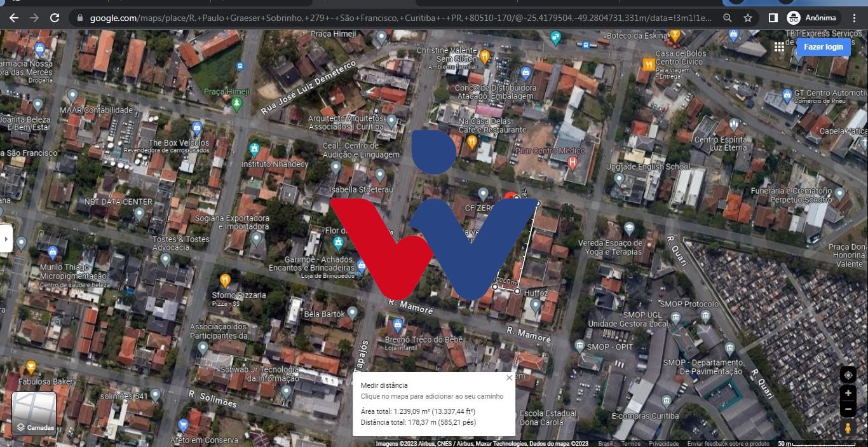Click the Afeto em Conserva shop pin
The image size is (868, 447).
tap(184, 425)
